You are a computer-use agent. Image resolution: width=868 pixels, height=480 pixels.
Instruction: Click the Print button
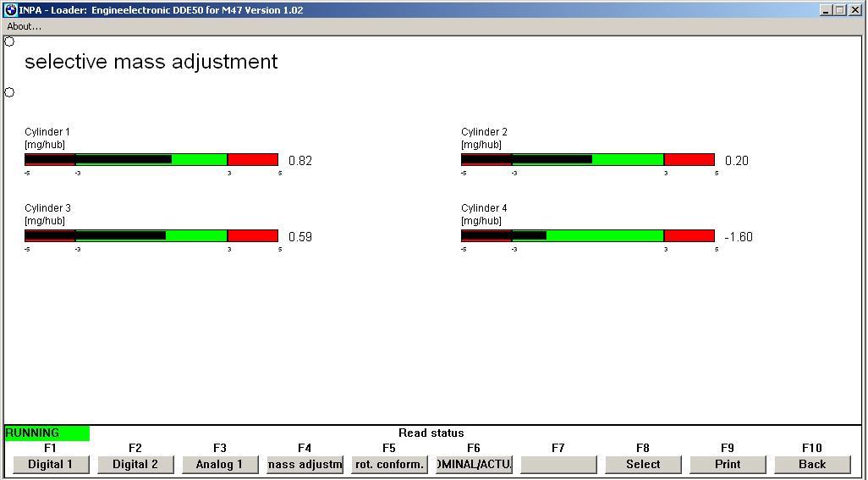[x=728, y=464]
